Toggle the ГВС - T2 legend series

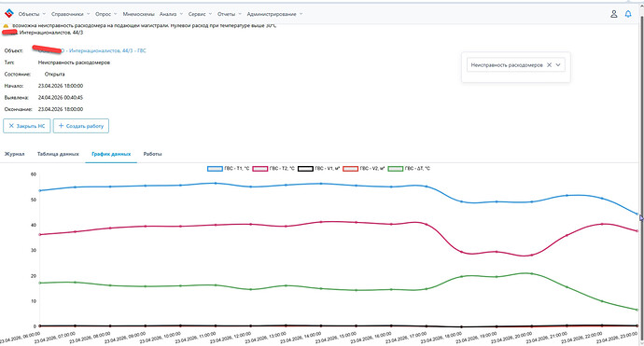point(273,169)
